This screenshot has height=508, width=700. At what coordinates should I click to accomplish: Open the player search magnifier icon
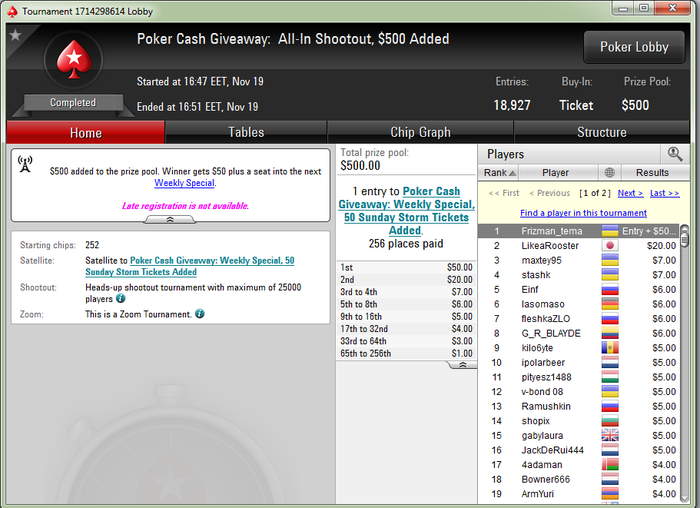tap(675, 154)
